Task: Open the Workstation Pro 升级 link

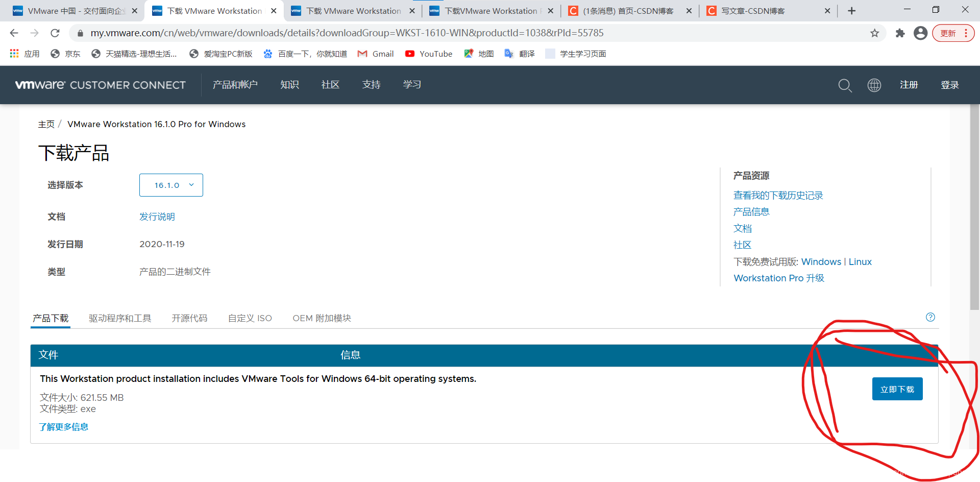Action: click(779, 278)
